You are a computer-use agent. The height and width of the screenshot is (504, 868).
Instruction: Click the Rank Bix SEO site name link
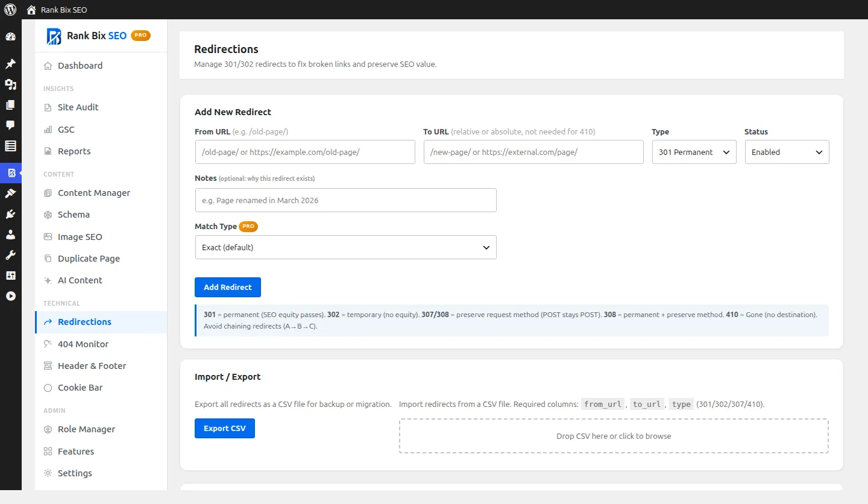tap(64, 10)
